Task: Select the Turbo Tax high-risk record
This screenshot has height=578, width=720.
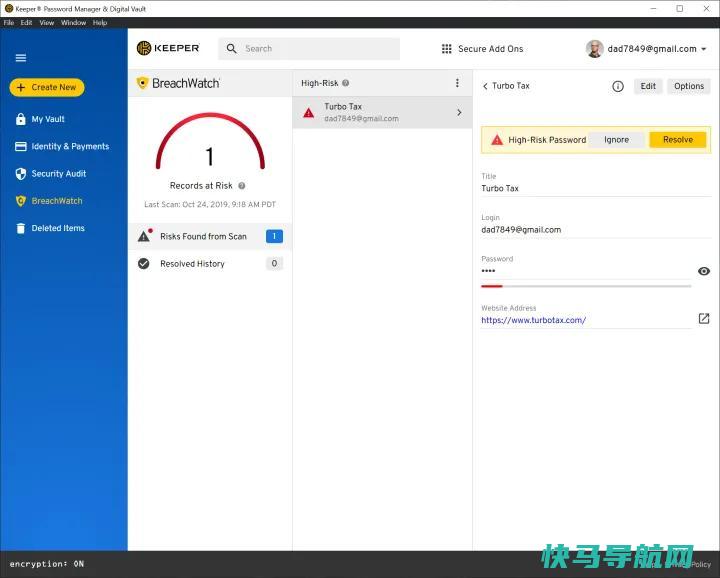Action: [x=382, y=112]
